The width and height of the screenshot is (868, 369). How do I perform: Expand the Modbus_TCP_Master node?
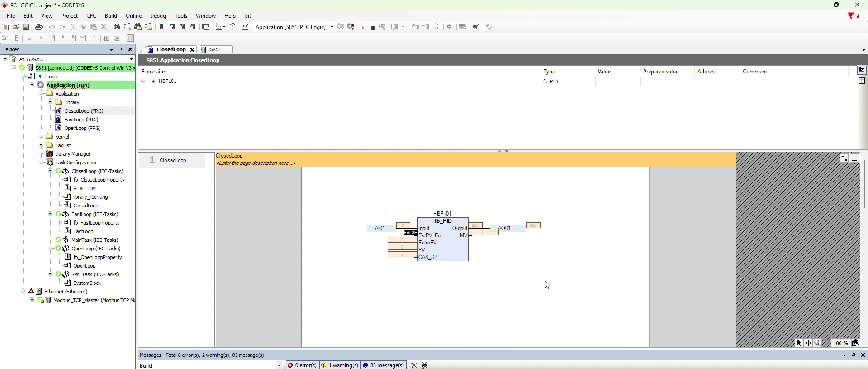[x=32, y=300]
